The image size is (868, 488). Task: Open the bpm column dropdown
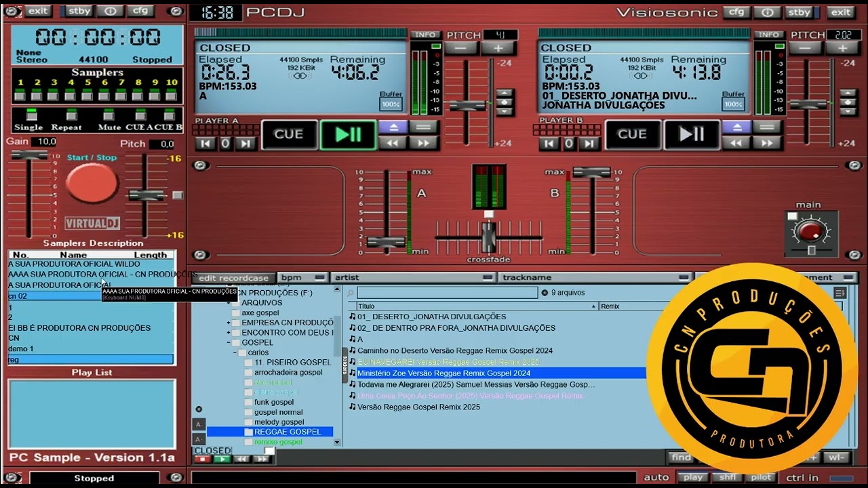(319, 277)
